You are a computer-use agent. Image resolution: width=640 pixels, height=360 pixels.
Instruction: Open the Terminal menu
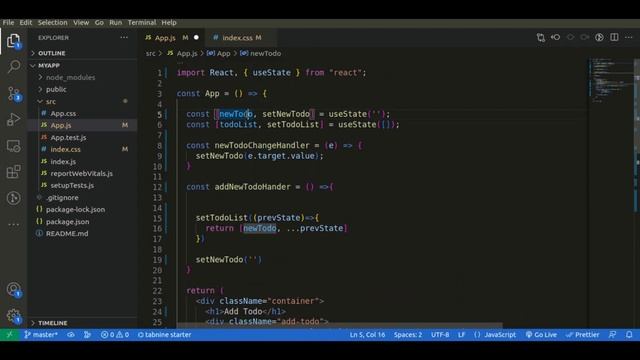pyautogui.click(x=142, y=23)
